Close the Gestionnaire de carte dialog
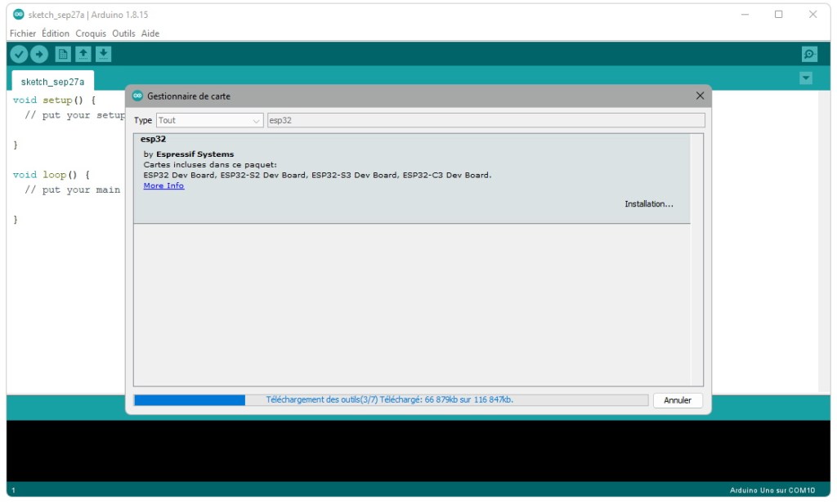Viewport: 837px width, 504px height. [x=700, y=96]
